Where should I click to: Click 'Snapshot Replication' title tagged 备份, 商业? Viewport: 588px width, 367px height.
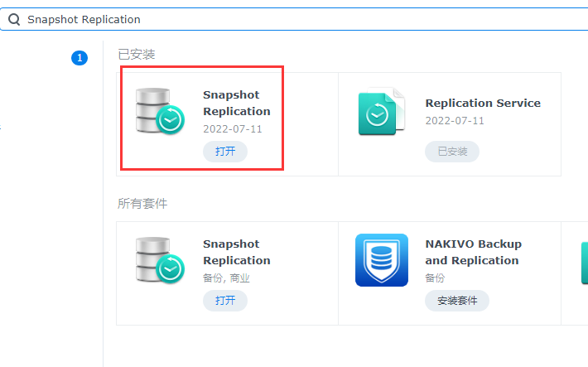point(237,252)
